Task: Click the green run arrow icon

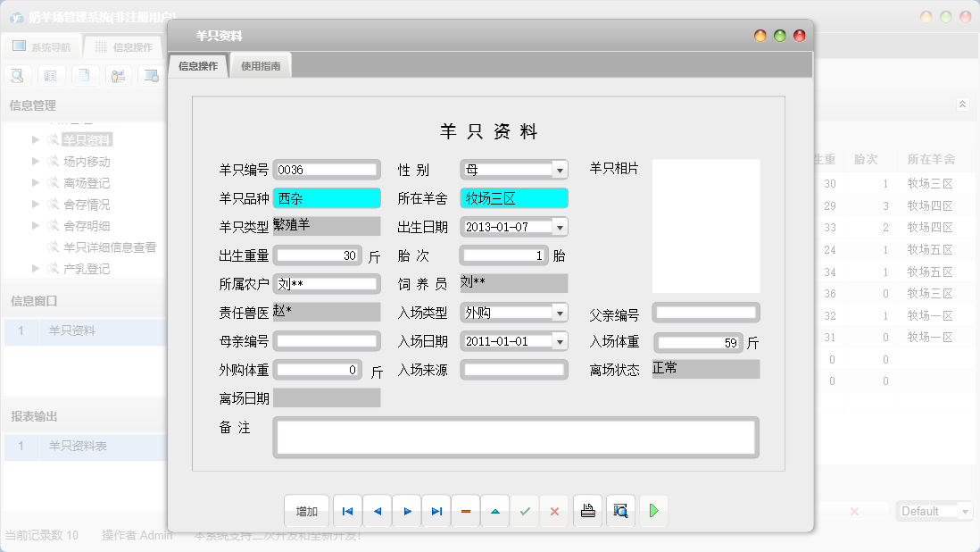Action: tap(652, 510)
